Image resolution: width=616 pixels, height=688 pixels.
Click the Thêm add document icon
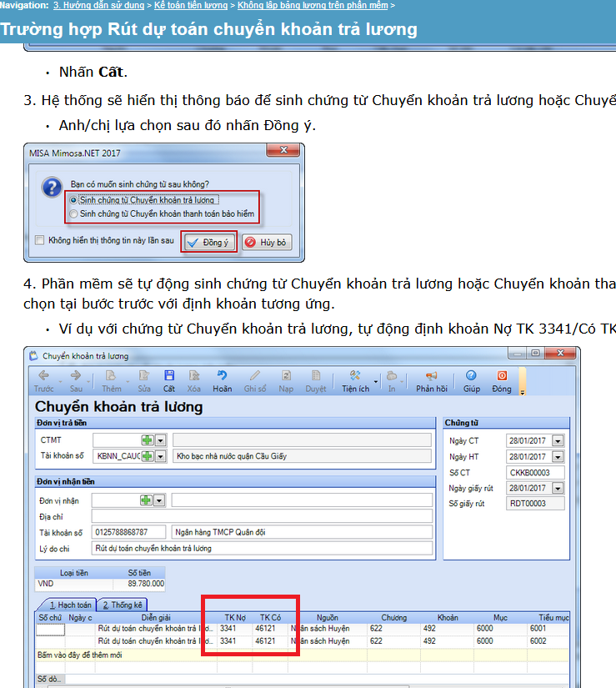[x=111, y=375]
